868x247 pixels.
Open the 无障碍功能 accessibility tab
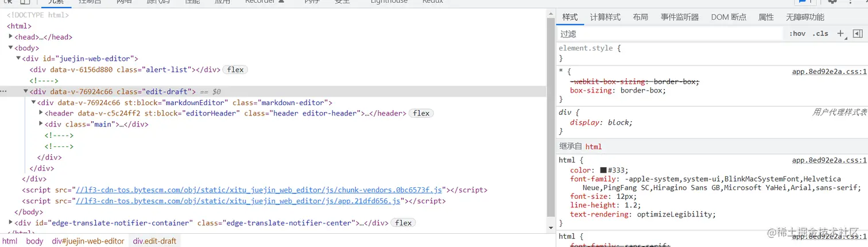(x=805, y=17)
